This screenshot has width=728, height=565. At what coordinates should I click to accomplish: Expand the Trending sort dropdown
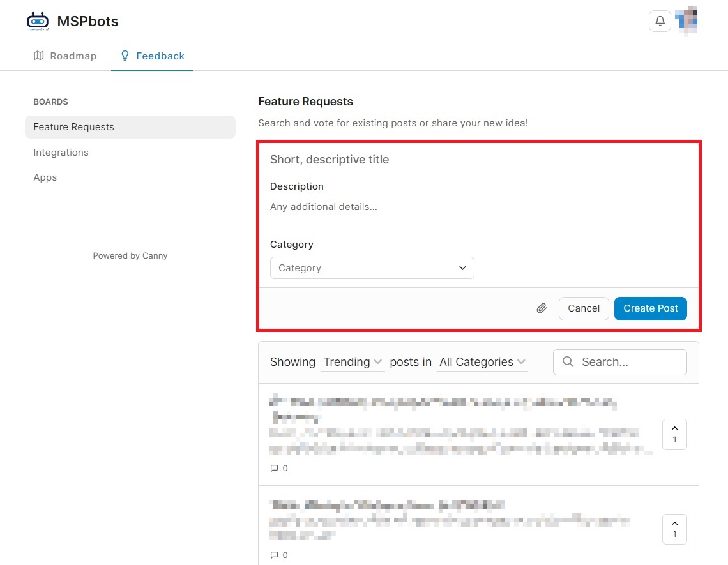[x=353, y=362]
